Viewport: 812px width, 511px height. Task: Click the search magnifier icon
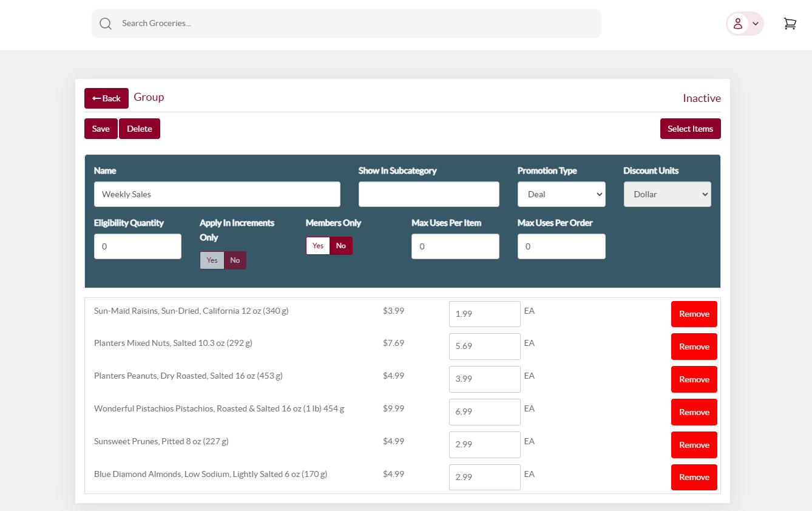[106, 24]
